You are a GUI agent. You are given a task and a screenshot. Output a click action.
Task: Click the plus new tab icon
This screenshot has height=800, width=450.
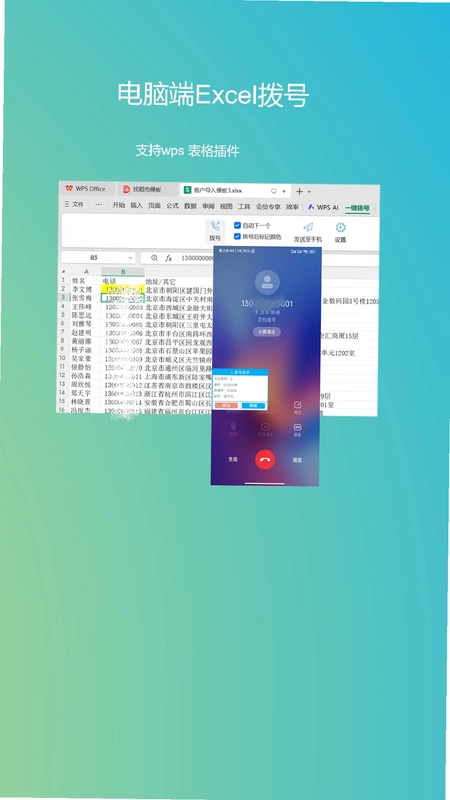pyautogui.click(x=299, y=191)
